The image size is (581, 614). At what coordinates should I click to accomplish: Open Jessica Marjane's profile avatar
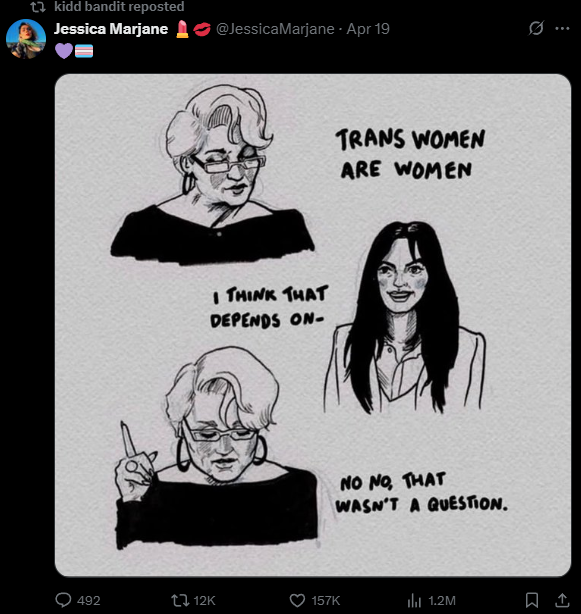point(26,39)
